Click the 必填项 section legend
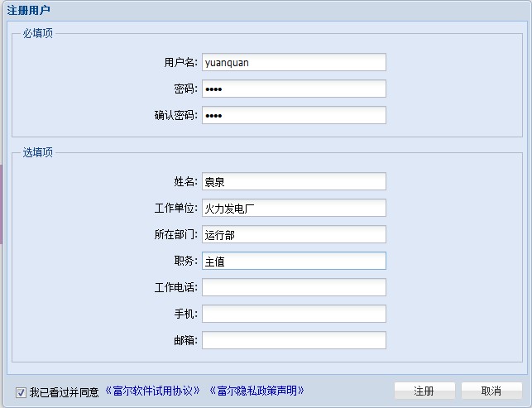Screen dimensions: 532x408 (x=38, y=33)
